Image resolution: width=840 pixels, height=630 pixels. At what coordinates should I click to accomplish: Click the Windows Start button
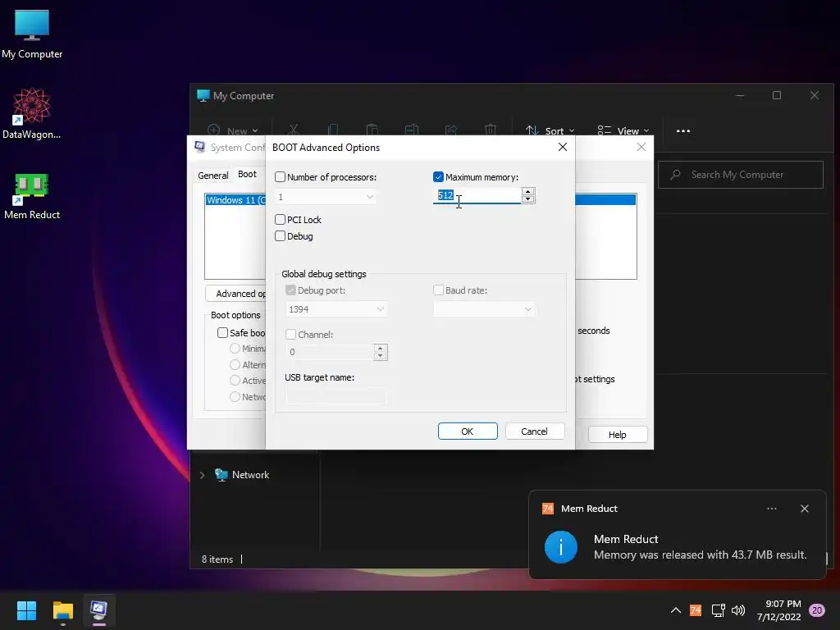26,610
